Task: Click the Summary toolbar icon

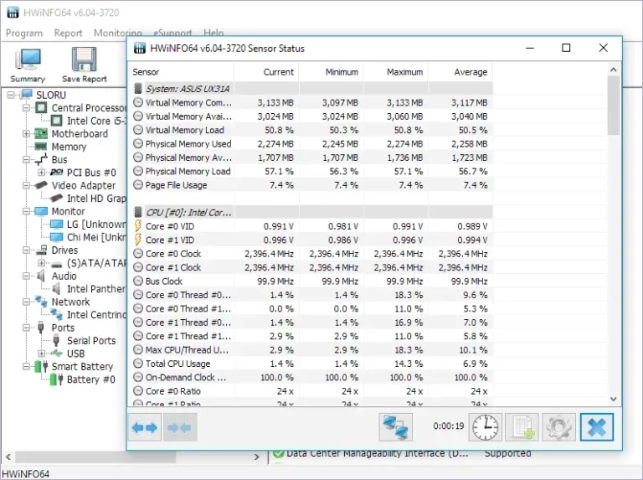Action: (x=27, y=62)
